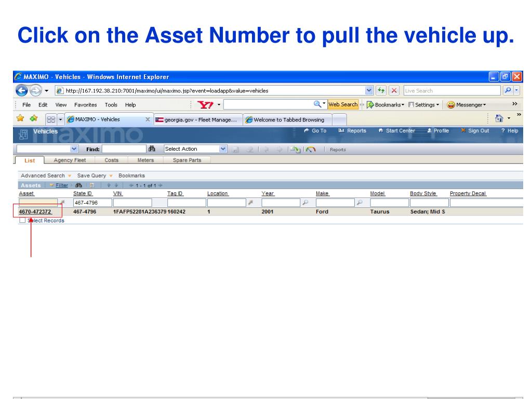Switch to Welcome to Tabbed Browsing tab
This screenshot has width=532, height=399.
(x=287, y=120)
